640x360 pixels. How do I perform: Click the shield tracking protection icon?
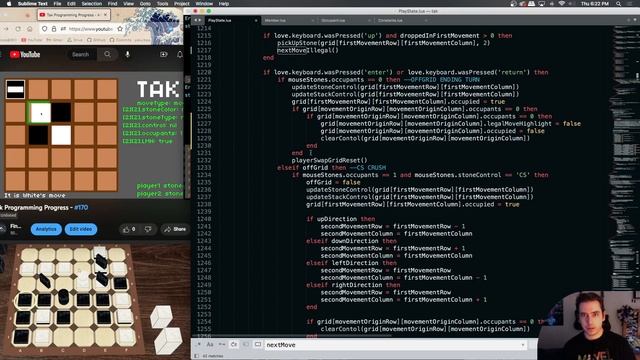tap(44, 29)
